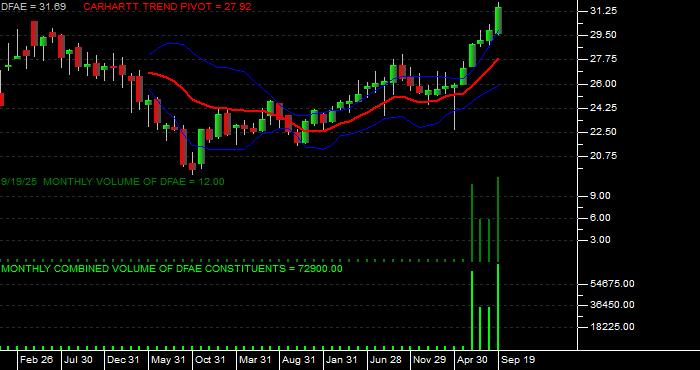Click the monthly combined volume of DFAE constituents label
The height and width of the screenshot is (370, 700).
click(x=172, y=269)
